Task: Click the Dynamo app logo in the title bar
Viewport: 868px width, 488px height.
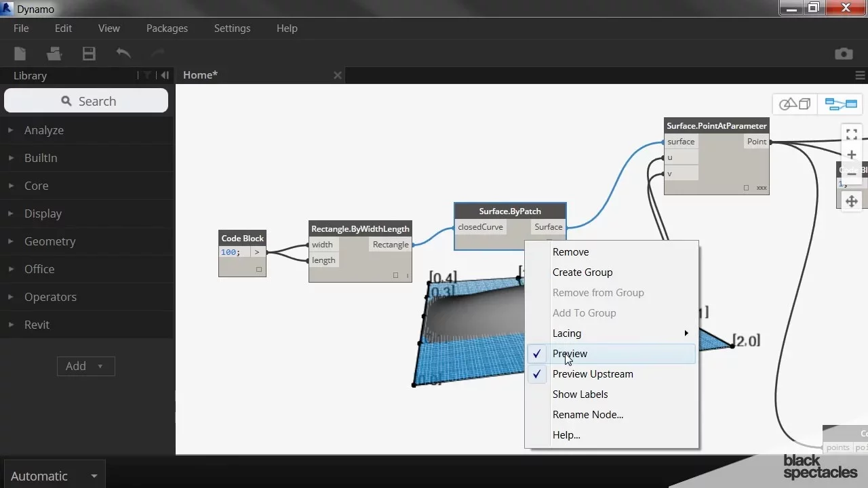Action: tap(7, 9)
